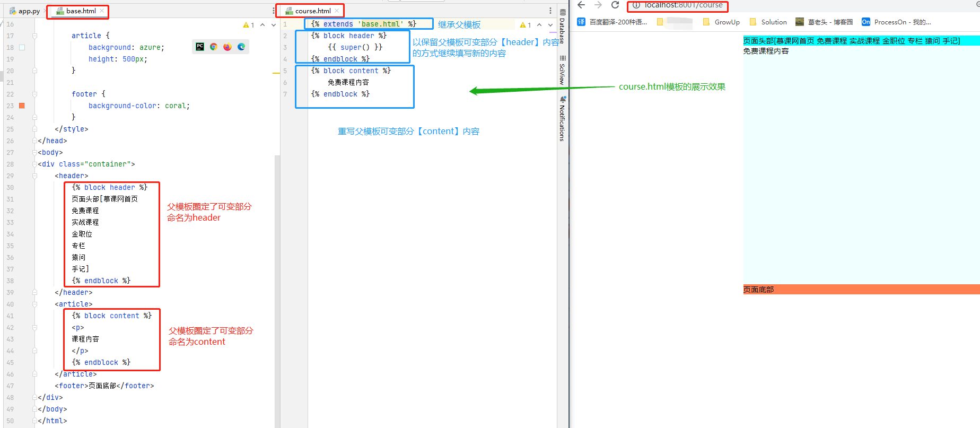Collapse style end tag fold at line 25

coord(34,129)
